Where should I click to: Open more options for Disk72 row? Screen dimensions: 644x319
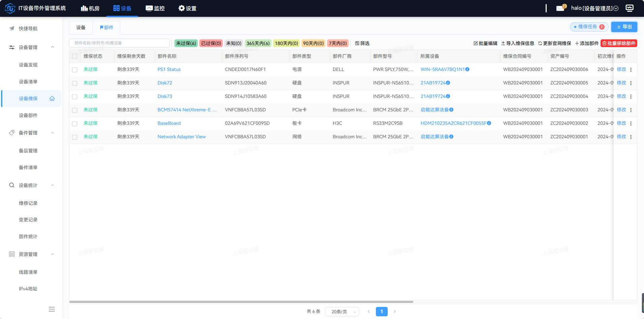631,83
